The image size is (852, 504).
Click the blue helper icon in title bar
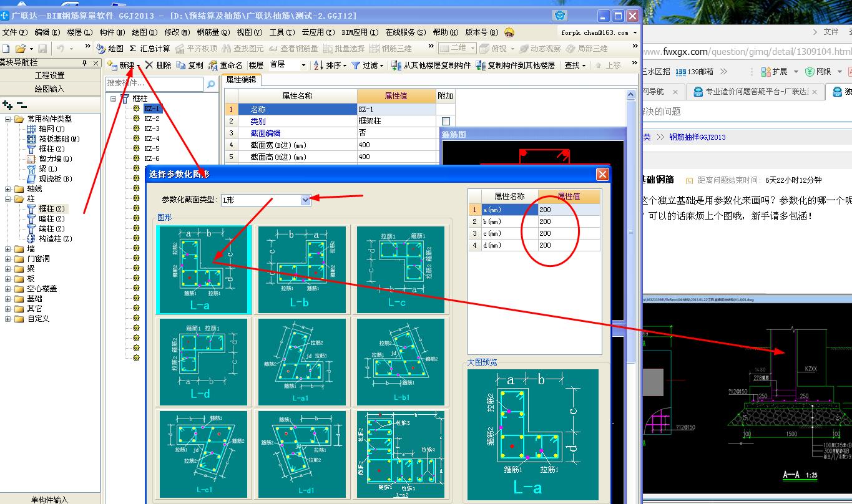561,16
